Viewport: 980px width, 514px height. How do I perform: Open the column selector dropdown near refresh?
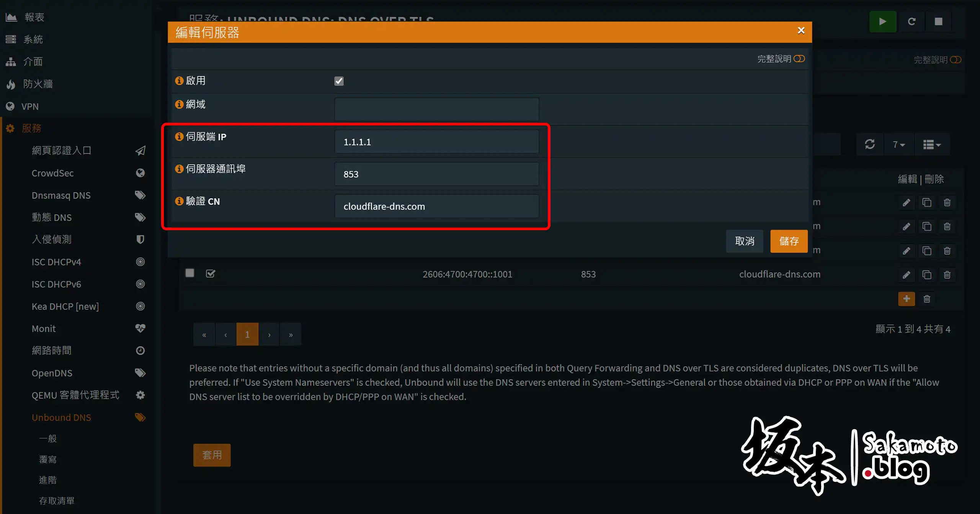click(x=932, y=145)
